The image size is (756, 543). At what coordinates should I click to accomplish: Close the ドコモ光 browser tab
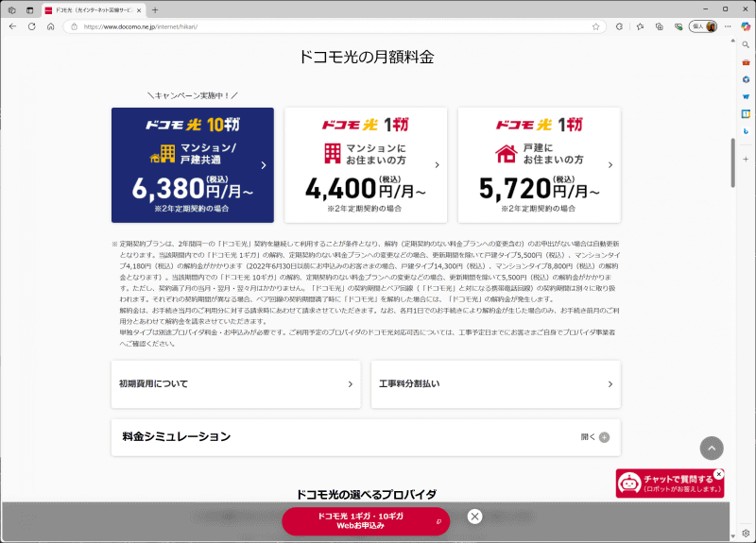click(139, 10)
